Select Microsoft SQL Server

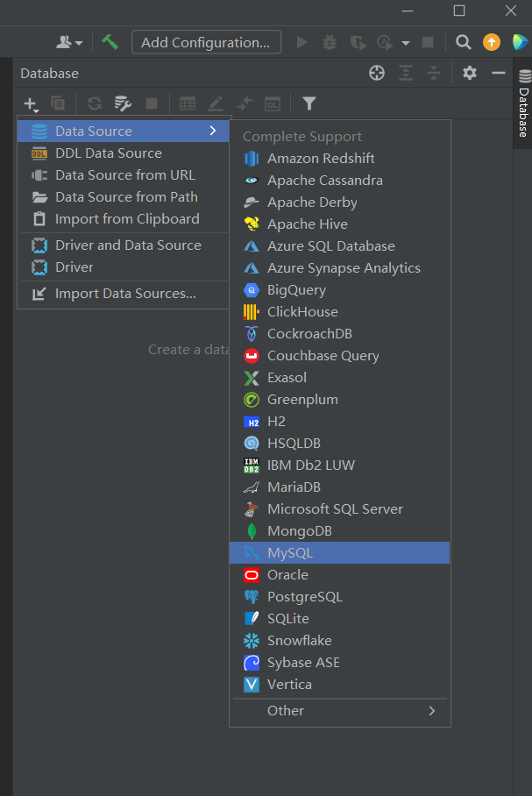click(x=339, y=508)
